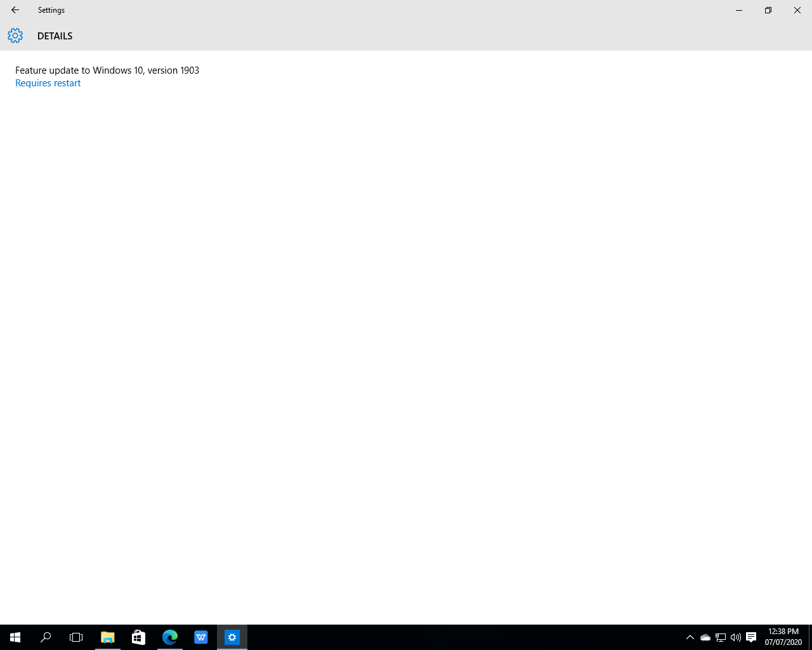Viewport: 812px width, 650px height.
Task: Minimize the Settings window
Action: (739, 10)
